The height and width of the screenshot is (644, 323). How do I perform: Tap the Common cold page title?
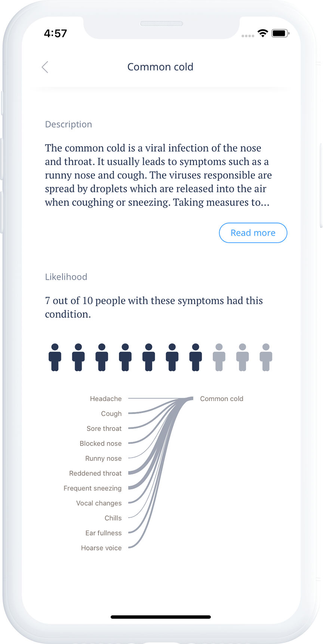[x=160, y=67]
